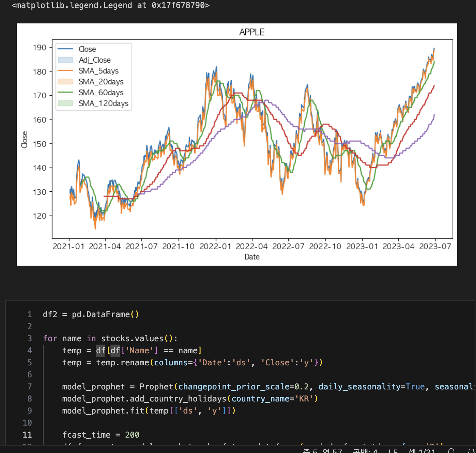Click the 'Close' string key on line 5

[277, 363]
